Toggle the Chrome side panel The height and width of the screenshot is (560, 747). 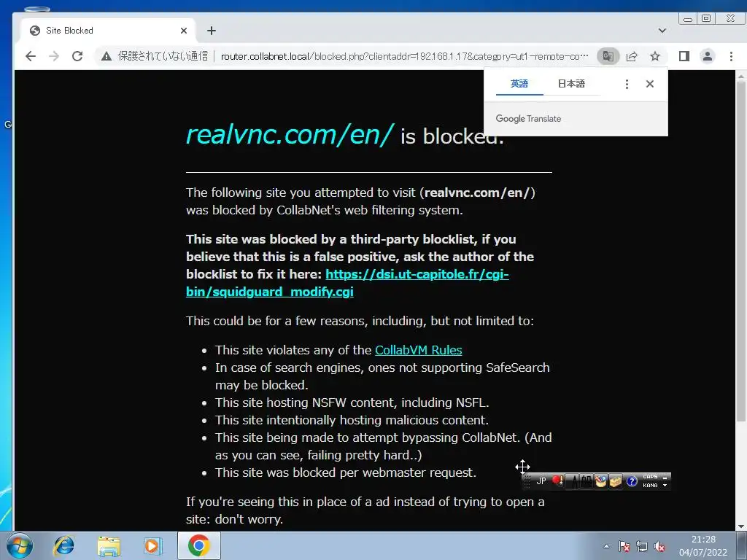click(x=684, y=56)
